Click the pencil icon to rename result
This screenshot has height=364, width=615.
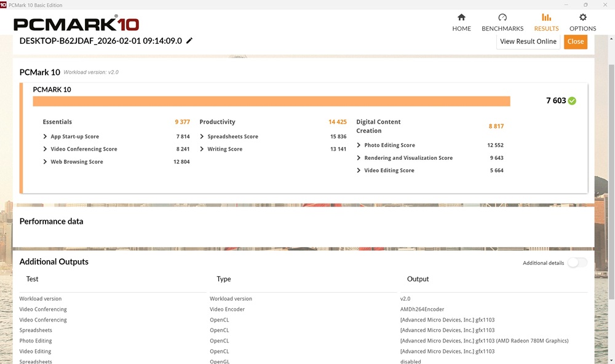(x=189, y=41)
